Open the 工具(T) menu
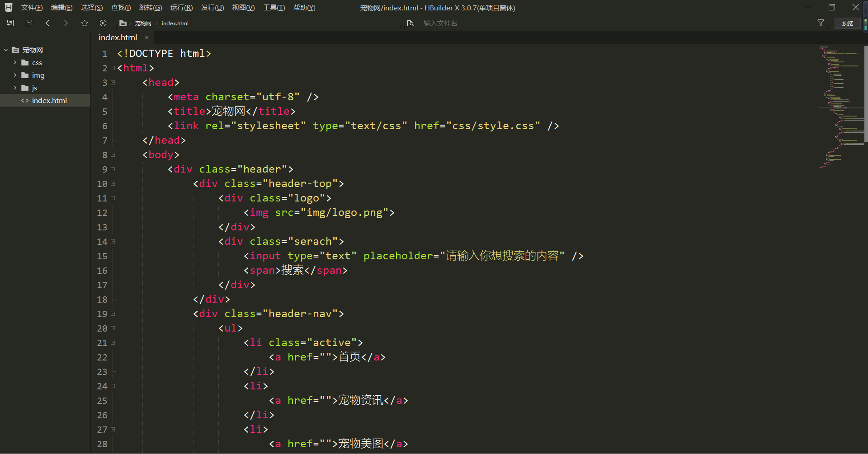The width and height of the screenshot is (868, 454). click(x=274, y=8)
